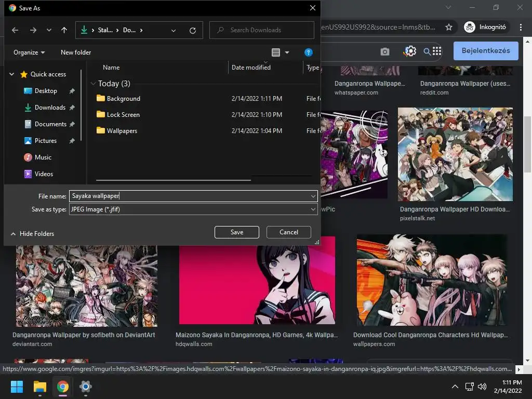The width and height of the screenshot is (532, 399).
Task: Collapse with Hide Folders
Action: (x=33, y=234)
